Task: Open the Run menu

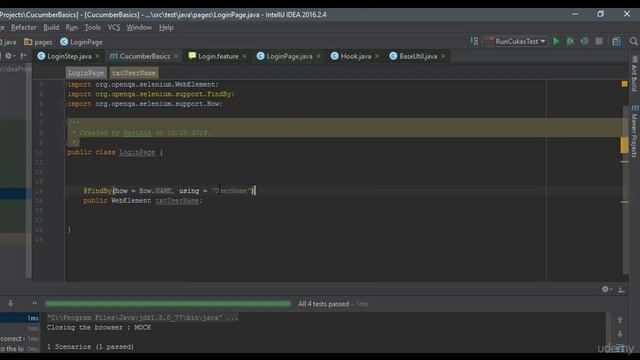Action: tap(71, 27)
